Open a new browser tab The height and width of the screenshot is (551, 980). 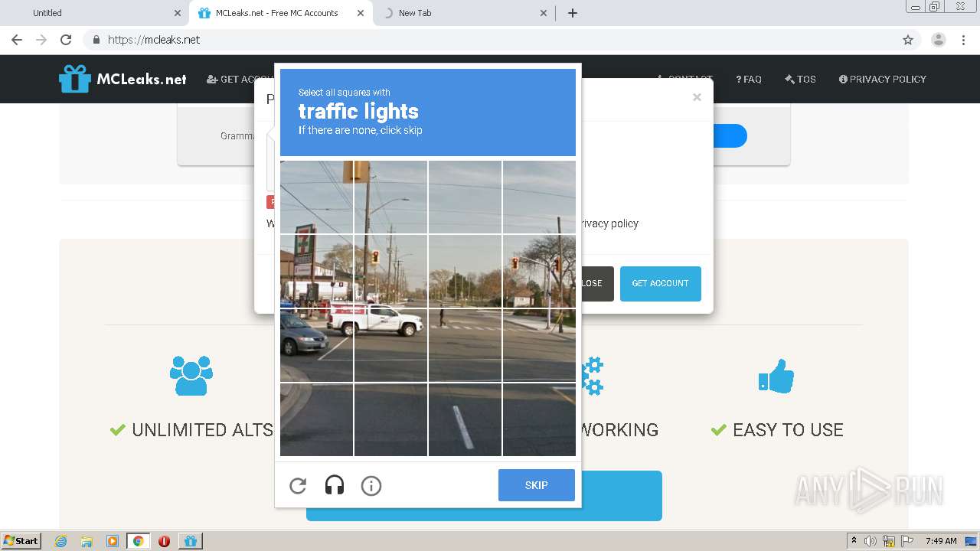[x=573, y=13]
